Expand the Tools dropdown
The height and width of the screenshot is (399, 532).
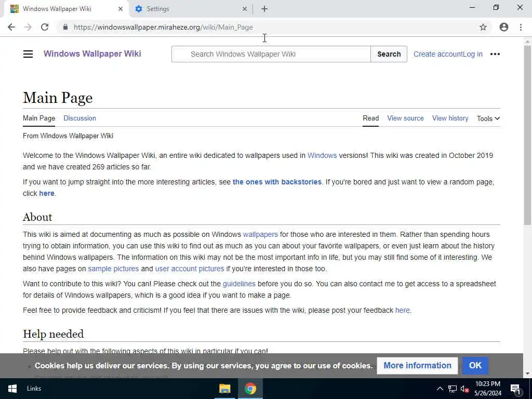coord(488,118)
